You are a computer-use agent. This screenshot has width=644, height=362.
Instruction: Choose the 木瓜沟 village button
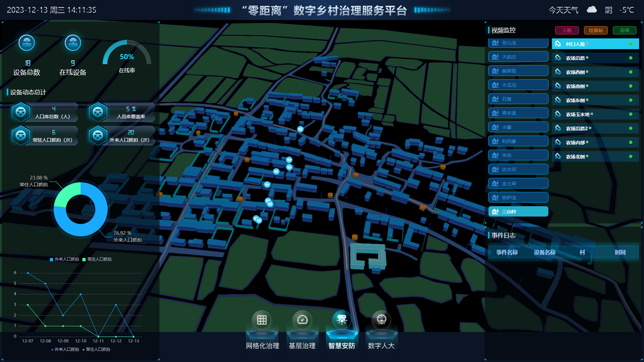(518, 85)
